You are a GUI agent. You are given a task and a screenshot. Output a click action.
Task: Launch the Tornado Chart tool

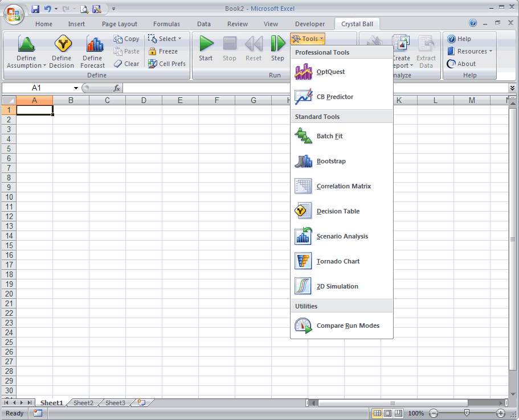tap(338, 262)
